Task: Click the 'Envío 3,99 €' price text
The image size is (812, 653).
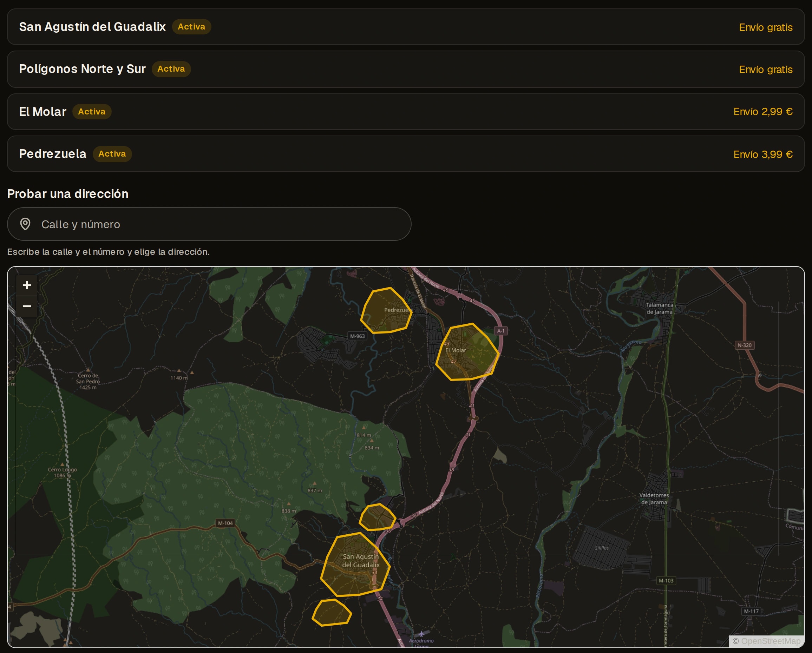Action: pyautogui.click(x=763, y=154)
